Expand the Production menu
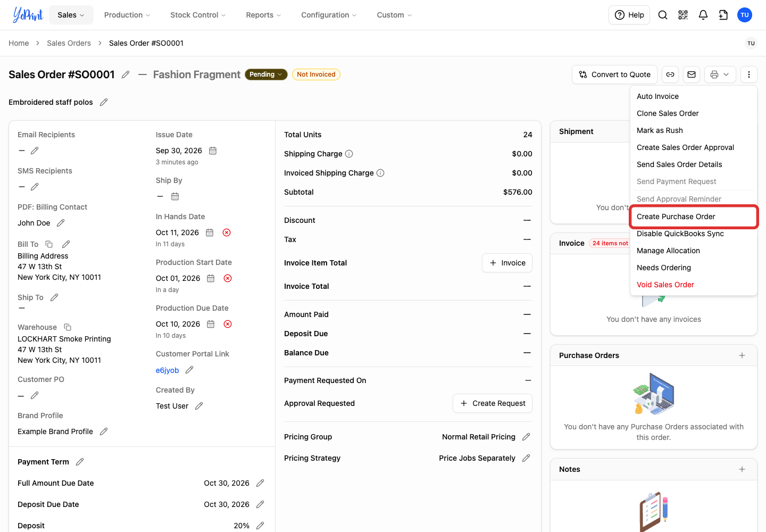 pos(127,15)
